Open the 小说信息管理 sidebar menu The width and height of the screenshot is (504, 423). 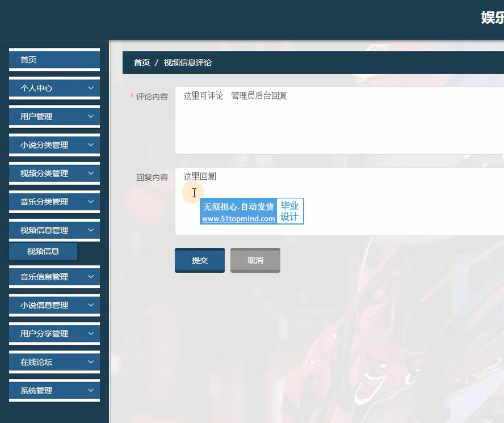(x=54, y=305)
